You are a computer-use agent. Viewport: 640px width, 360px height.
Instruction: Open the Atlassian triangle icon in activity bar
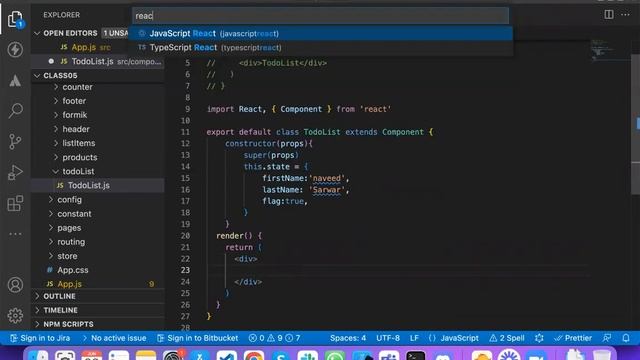point(15,80)
